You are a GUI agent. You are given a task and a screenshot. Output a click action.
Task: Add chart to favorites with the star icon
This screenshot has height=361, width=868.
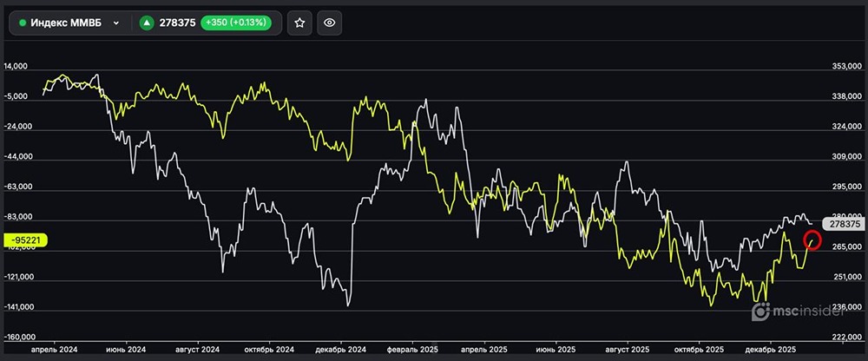(299, 23)
